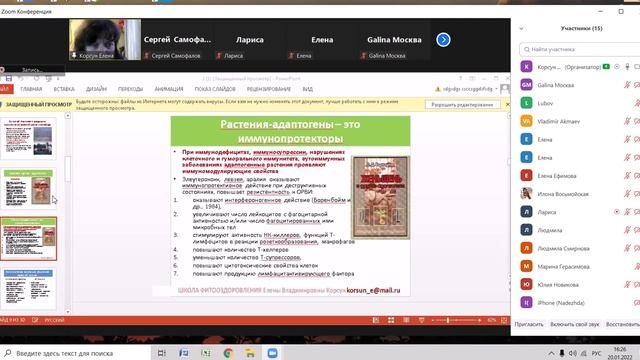Viewport: 640px width, 360px height.
Task: Click the Восстановить button
Action: point(622,324)
